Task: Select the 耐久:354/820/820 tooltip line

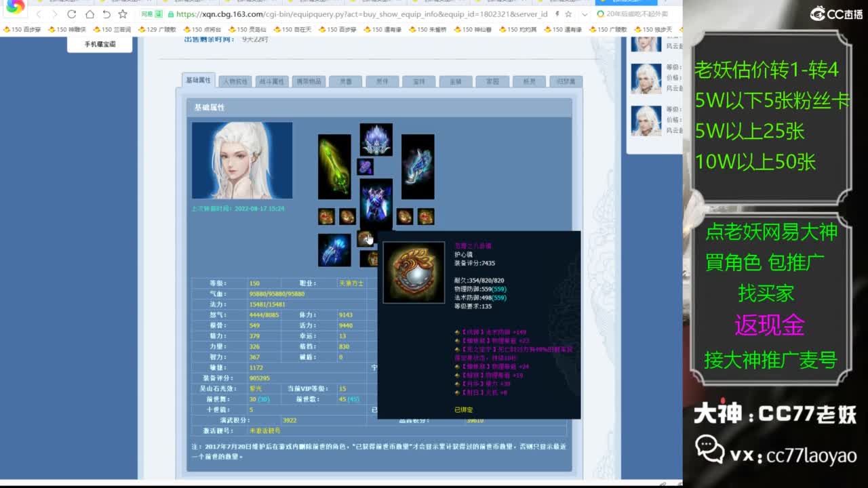Action: tap(479, 281)
